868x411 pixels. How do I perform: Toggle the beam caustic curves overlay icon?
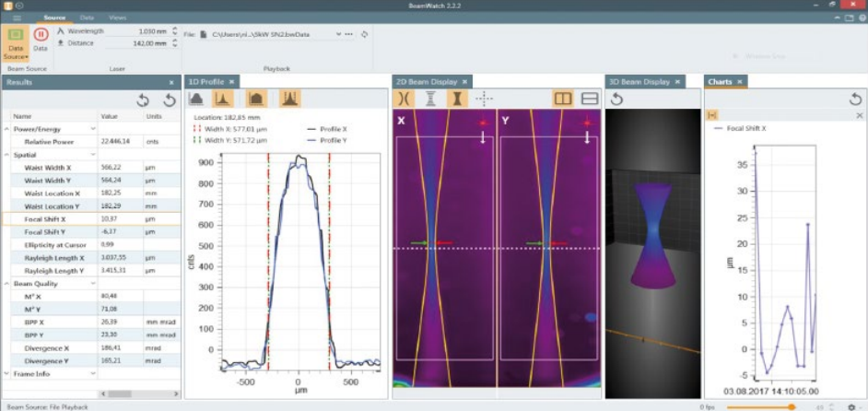click(403, 99)
